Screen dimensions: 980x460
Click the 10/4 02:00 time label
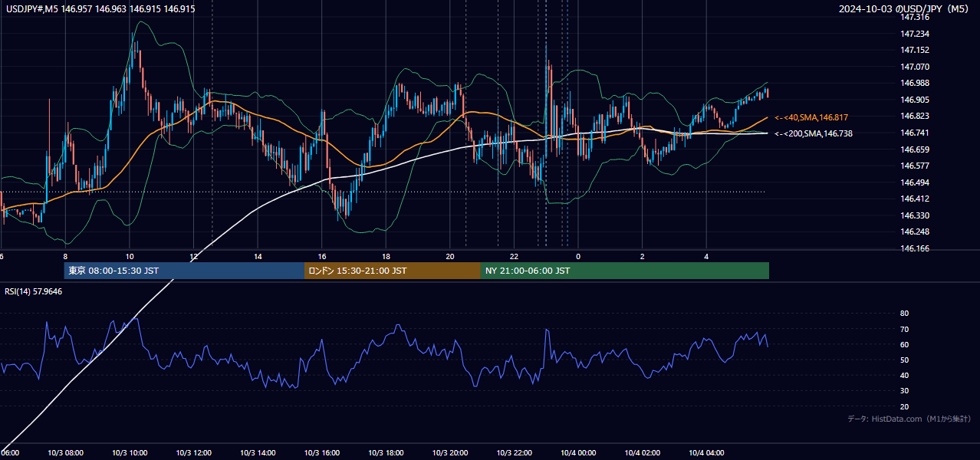click(642, 453)
